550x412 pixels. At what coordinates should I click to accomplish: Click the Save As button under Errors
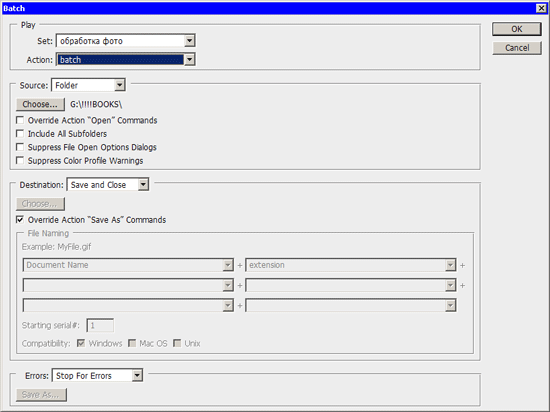click(41, 394)
